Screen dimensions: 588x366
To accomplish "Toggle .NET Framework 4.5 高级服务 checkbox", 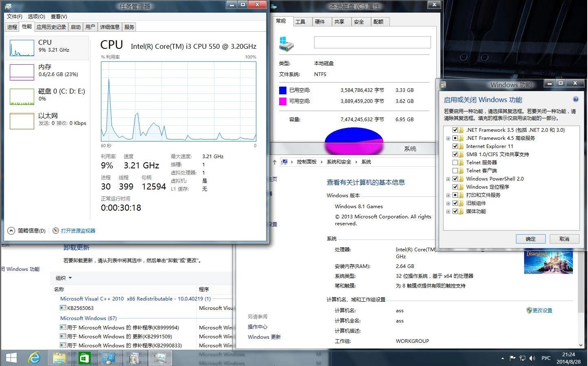I will pyautogui.click(x=455, y=138).
